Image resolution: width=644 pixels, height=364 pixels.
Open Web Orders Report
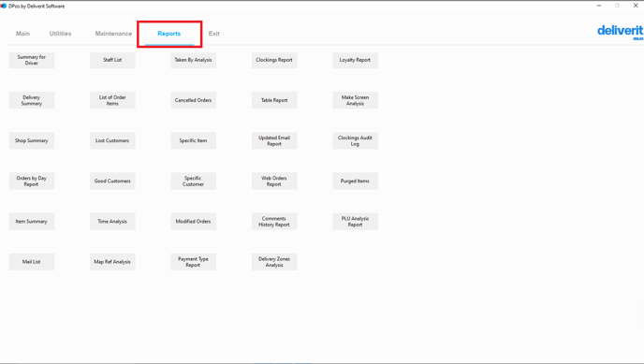click(274, 182)
